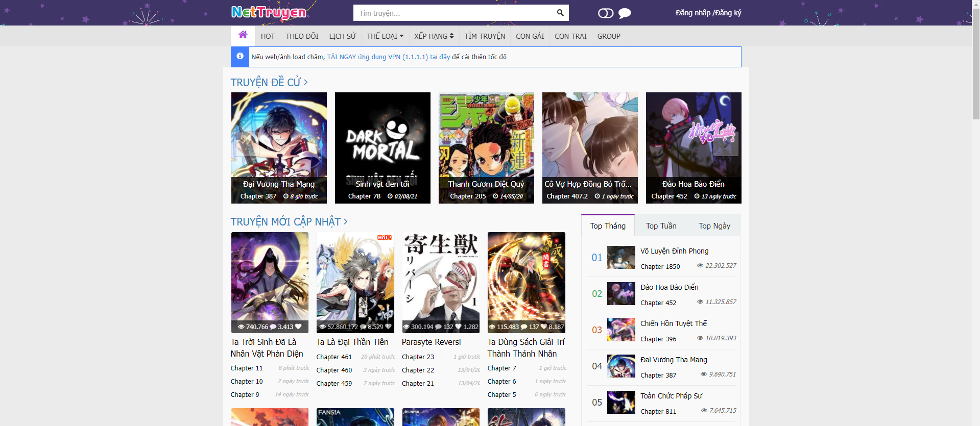Image resolution: width=980 pixels, height=426 pixels.
Task: Open the TRUYỆN ĐỀ CỬ section chevron
Action: pyautogui.click(x=305, y=82)
